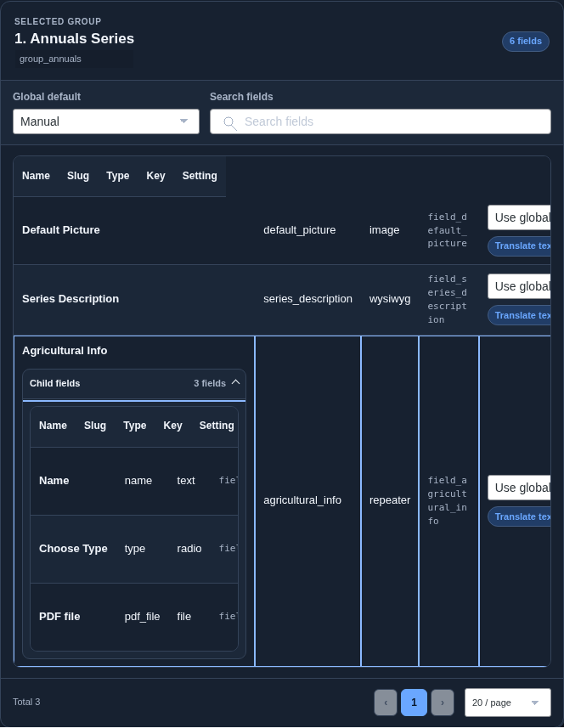Click the Child fields header label
The height and width of the screenshot is (728, 564).
(54, 383)
